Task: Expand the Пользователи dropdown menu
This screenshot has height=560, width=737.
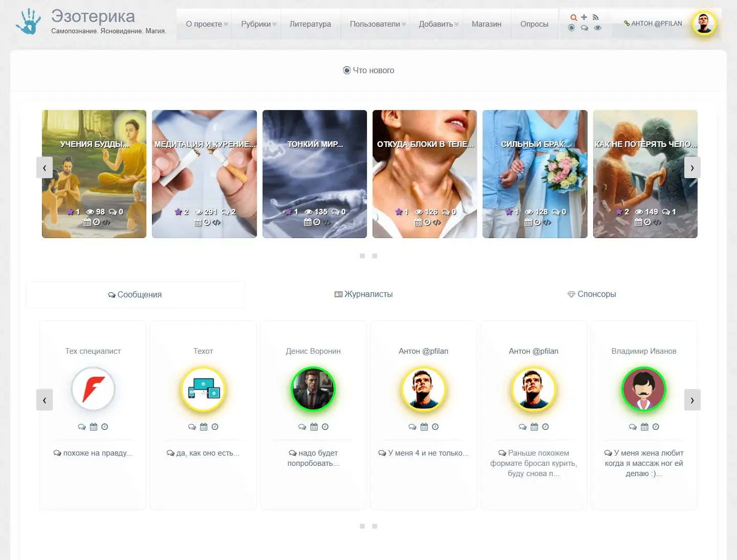Action: click(x=378, y=24)
